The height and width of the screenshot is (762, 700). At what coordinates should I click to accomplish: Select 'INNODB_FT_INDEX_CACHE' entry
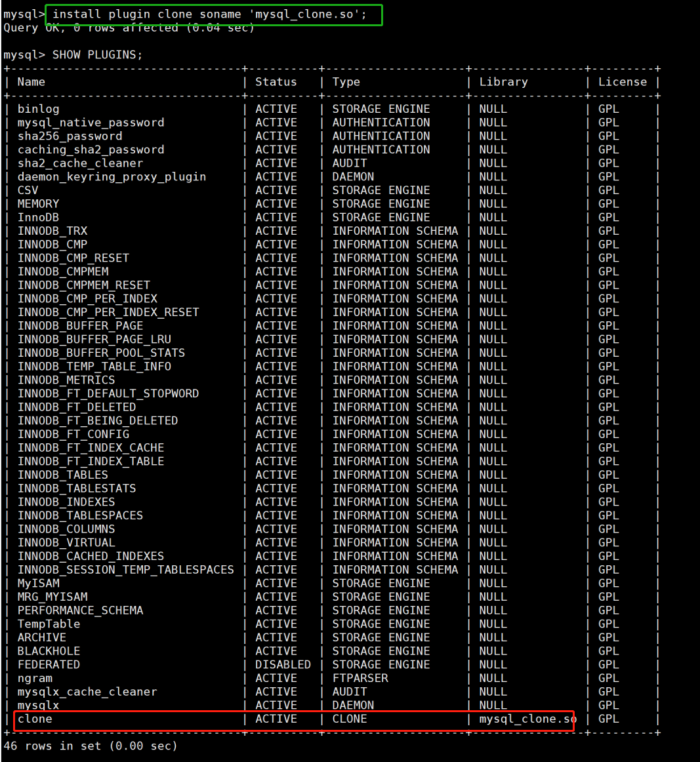91,448
